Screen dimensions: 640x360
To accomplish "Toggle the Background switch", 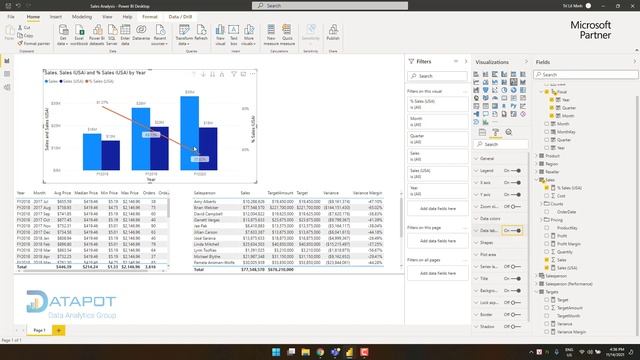I will pyautogui.click(x=516, y=291).
